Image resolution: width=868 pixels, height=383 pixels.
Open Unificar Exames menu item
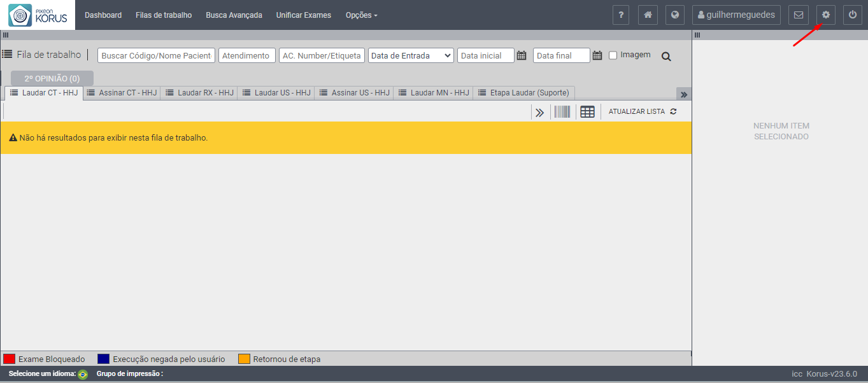point(304,15)
